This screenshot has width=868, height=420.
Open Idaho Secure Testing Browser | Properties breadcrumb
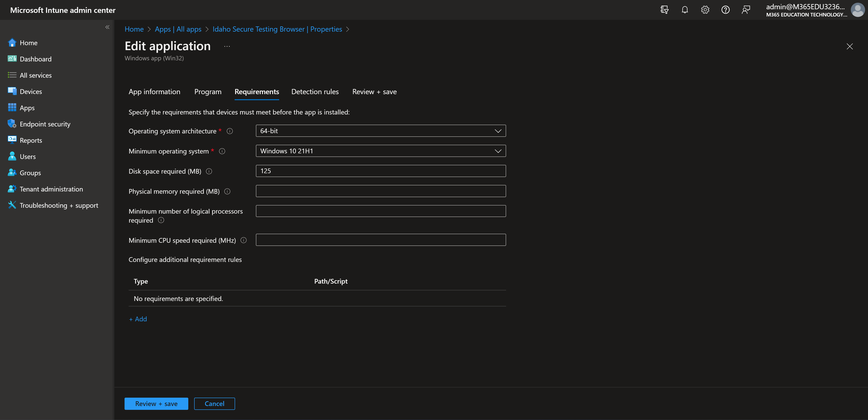(277, 29)
